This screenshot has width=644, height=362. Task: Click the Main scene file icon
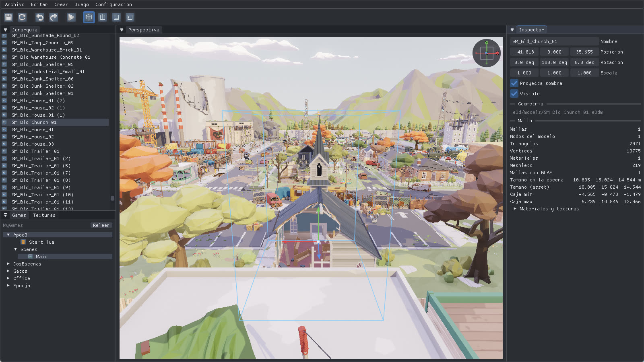pos(30,257)
